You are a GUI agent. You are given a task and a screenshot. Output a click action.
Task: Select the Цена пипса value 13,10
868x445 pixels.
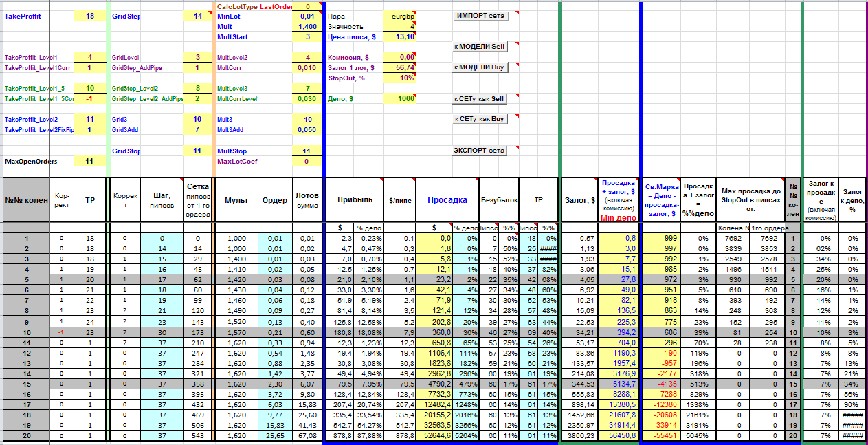tap(399, 36)
